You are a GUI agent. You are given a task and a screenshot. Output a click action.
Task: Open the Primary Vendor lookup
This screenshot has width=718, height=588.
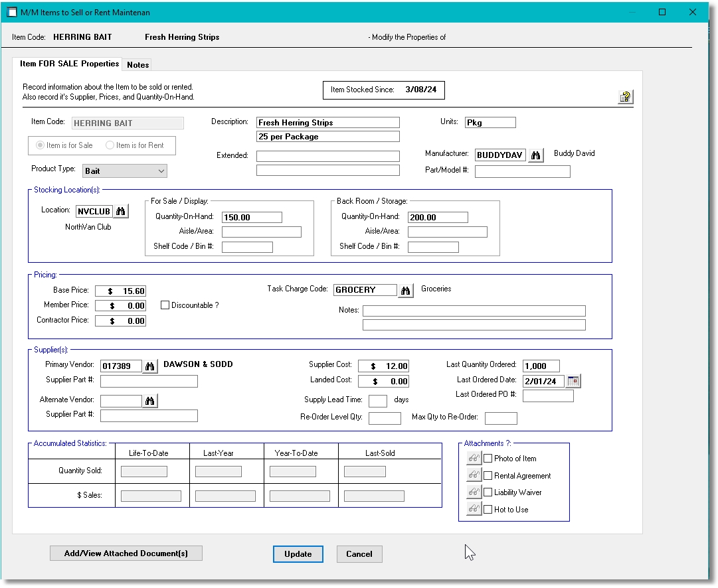click(149, 365)
